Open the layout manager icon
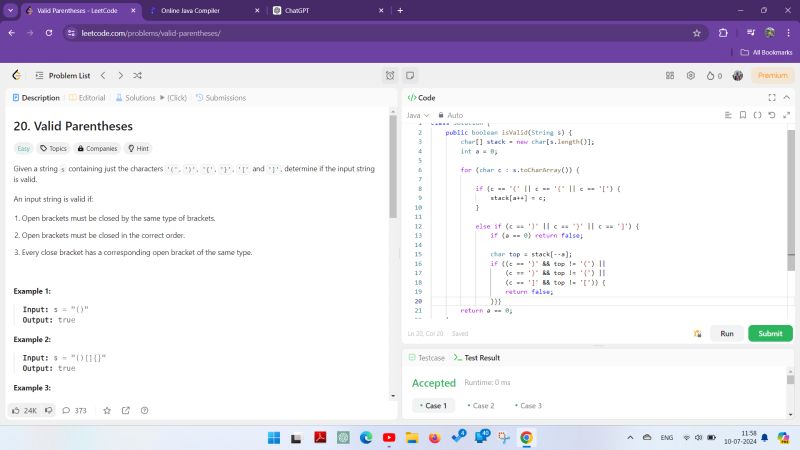Screen dimensions: 800x450 tap(670, 76)
